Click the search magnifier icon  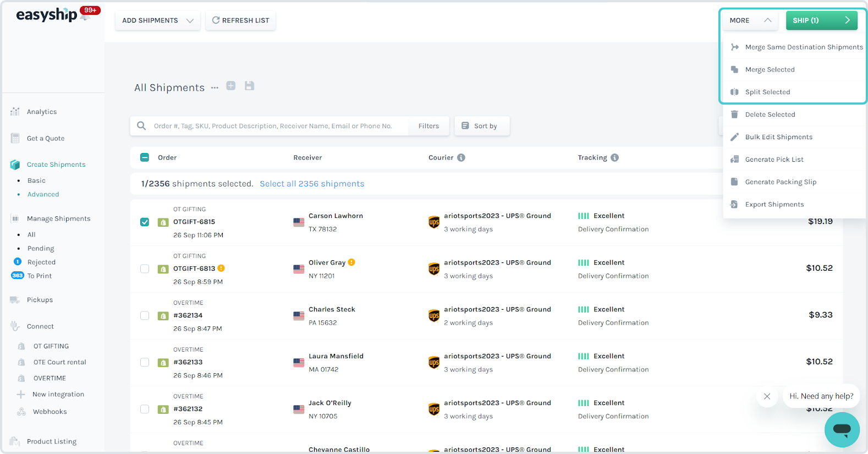point(141,125)
